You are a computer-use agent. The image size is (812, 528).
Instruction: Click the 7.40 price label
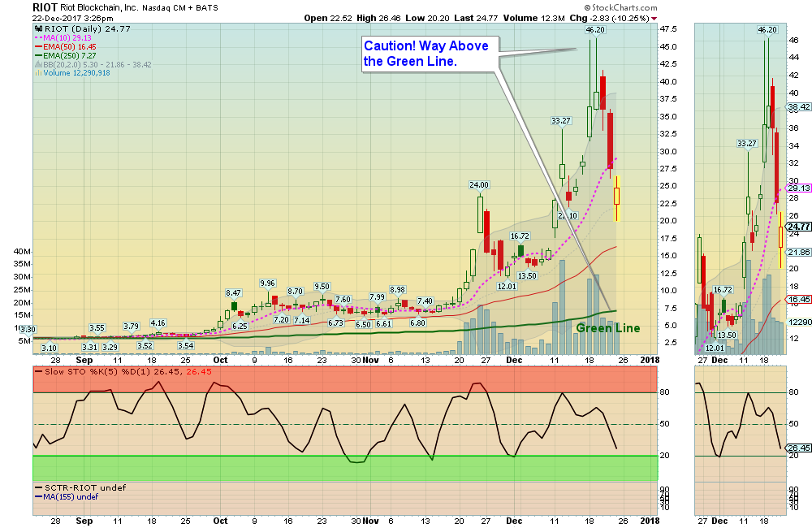[425, 301]
